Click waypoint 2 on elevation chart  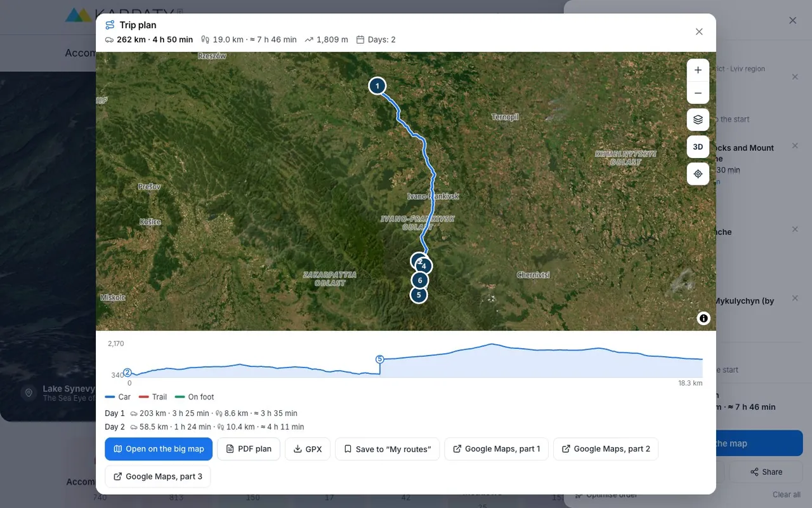point(127,373)
